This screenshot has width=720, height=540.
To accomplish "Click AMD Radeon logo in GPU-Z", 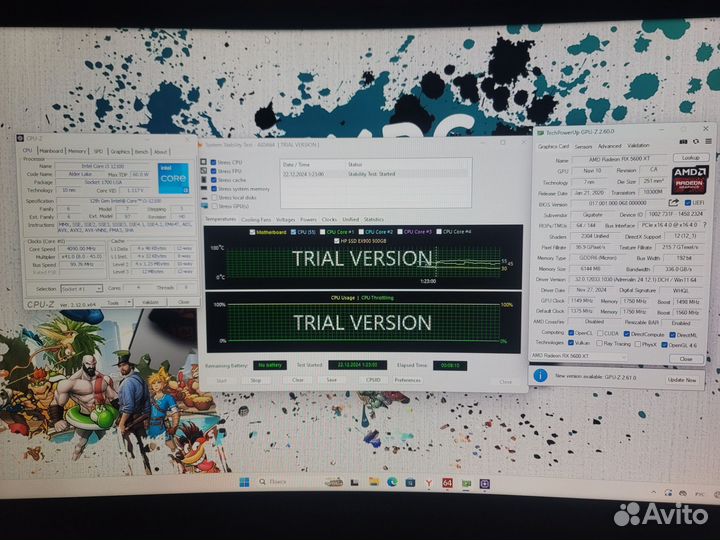I will (690, 180).
